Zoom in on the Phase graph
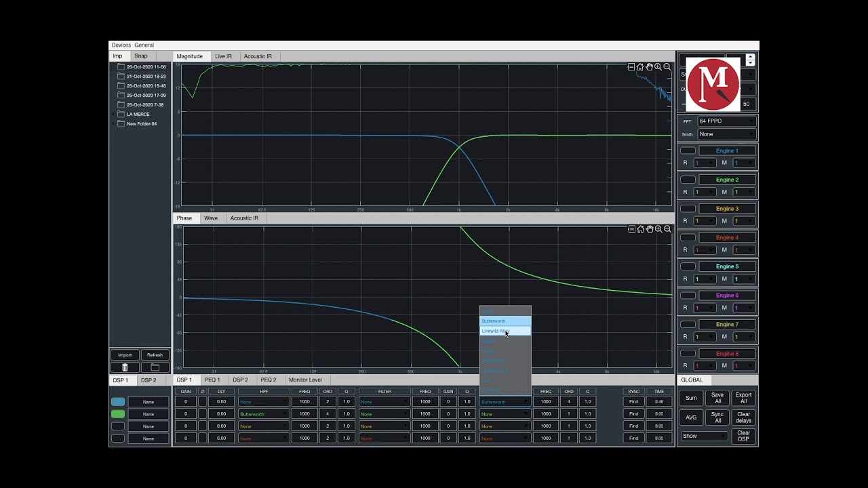Screen dimensions: 868x488 [x=658, y=229]
